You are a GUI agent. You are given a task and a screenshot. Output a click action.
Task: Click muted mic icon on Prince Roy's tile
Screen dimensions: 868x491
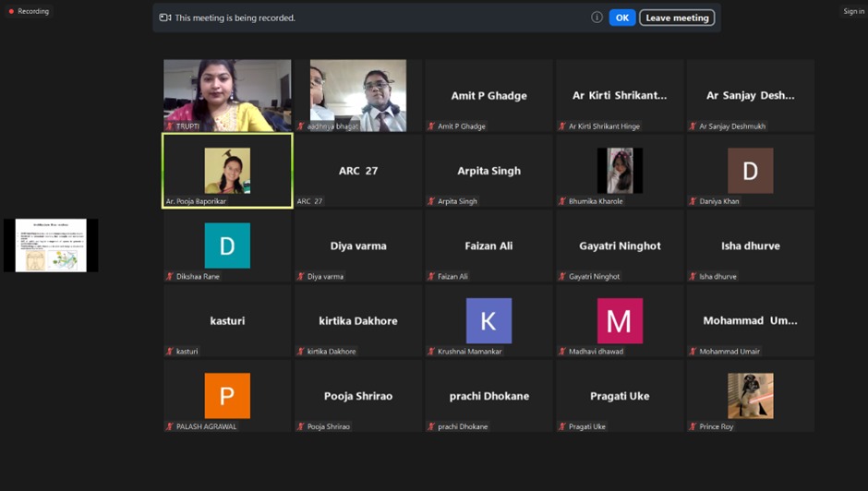[x=693, y=426]
